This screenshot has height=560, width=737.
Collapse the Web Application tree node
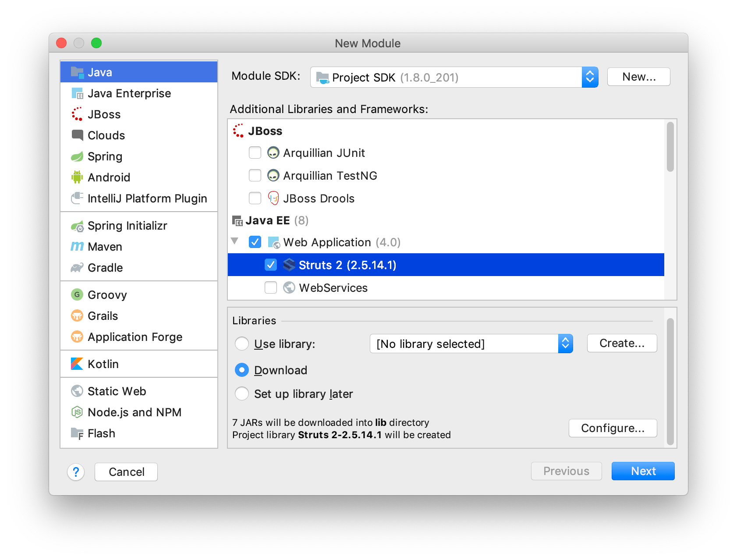click(235, 241)
